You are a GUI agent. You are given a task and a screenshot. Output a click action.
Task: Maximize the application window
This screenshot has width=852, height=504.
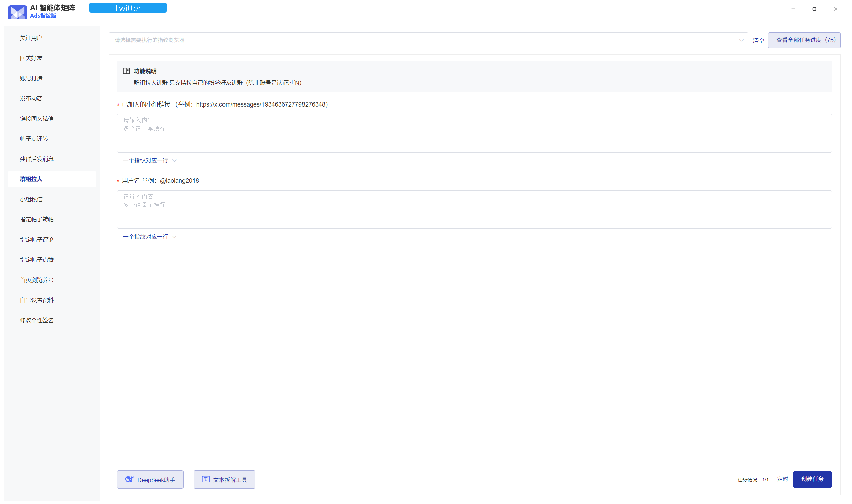[814, 9]
